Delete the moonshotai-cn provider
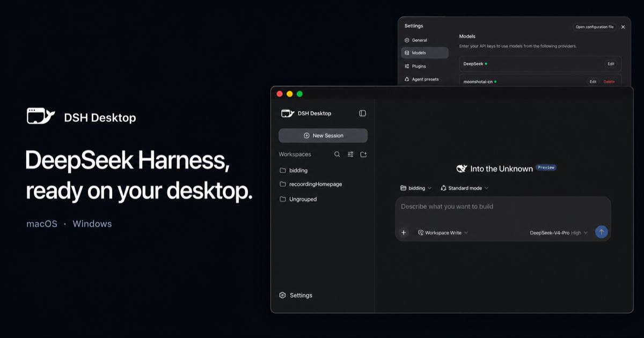This screenshot has width=644, height=338. click(x=609, y=82)
